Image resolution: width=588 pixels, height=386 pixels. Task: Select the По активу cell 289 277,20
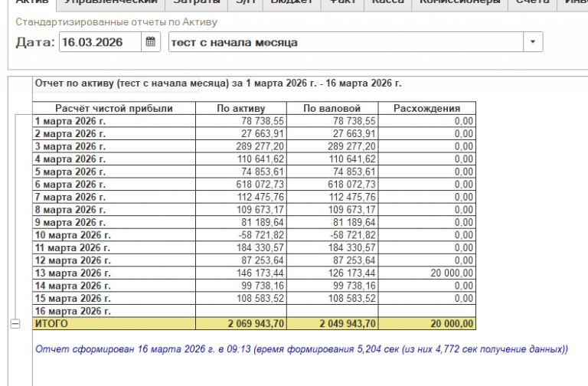241,146
